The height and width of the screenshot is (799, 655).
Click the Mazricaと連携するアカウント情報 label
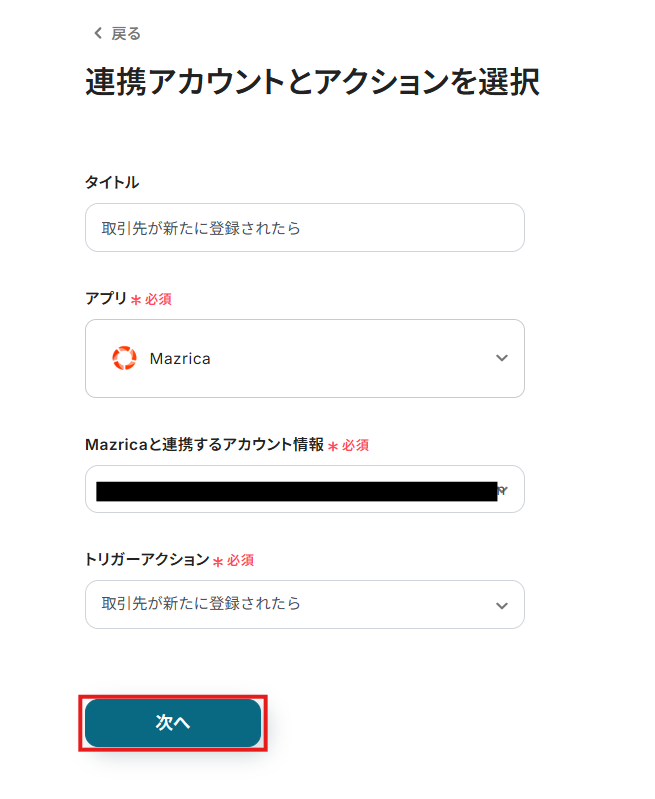click(x=204, y=445)
